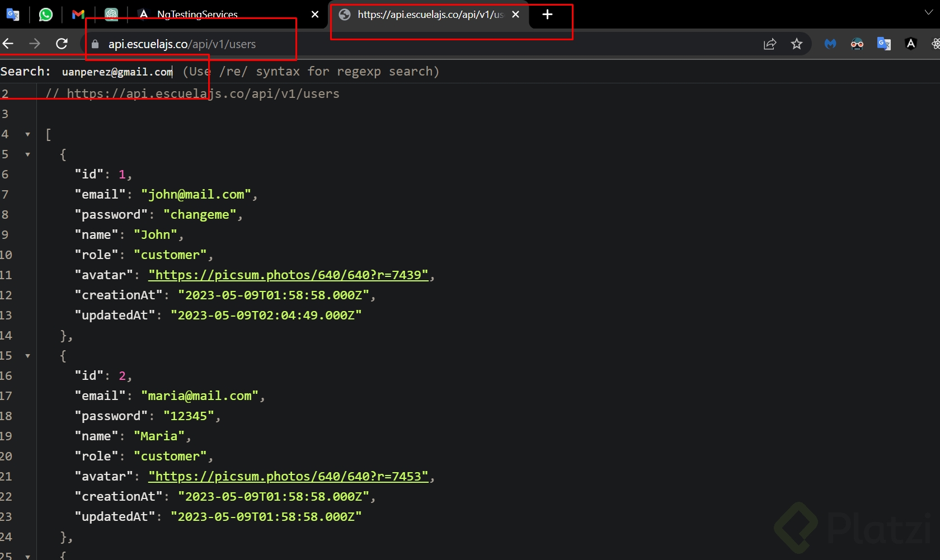The image size is (940, 560).
Task: Open the pinned ChatGPT tab
Action: point(111,15)
